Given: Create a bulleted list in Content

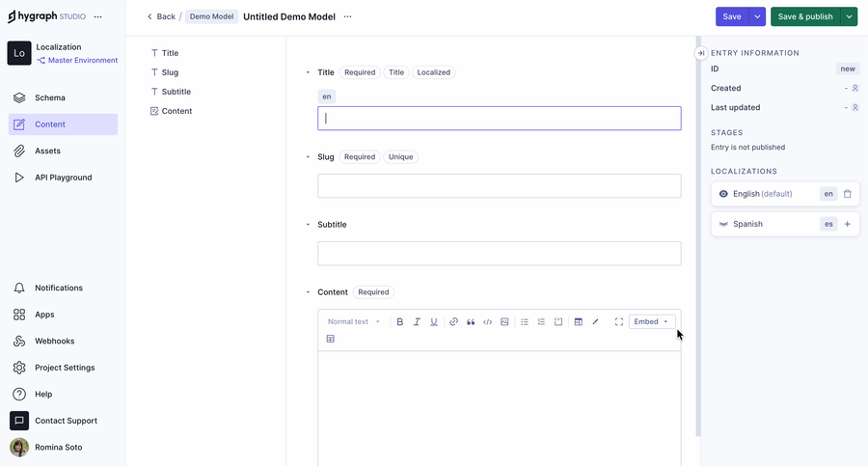Looking at the screenshot, I should tap(525, 322).
